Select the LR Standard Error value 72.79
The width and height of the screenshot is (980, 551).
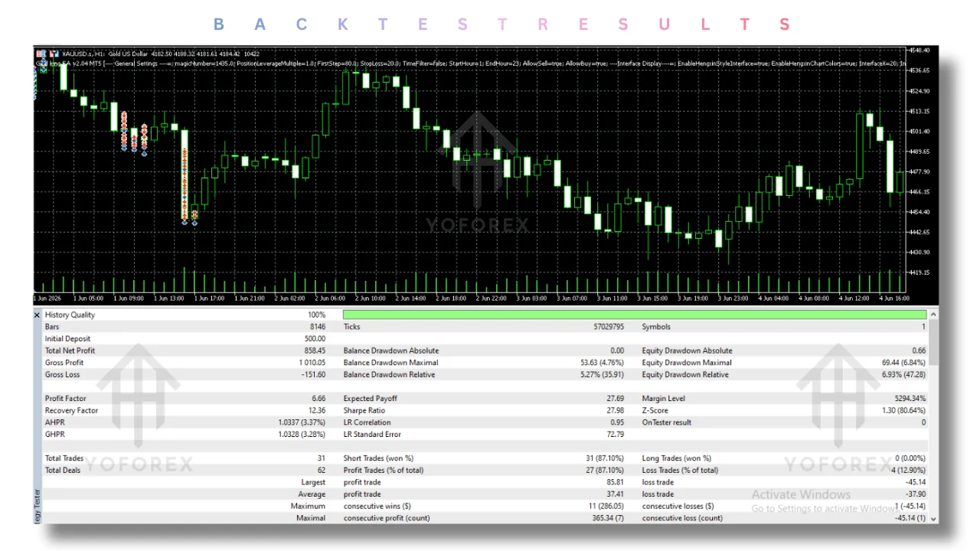point(615,434)
